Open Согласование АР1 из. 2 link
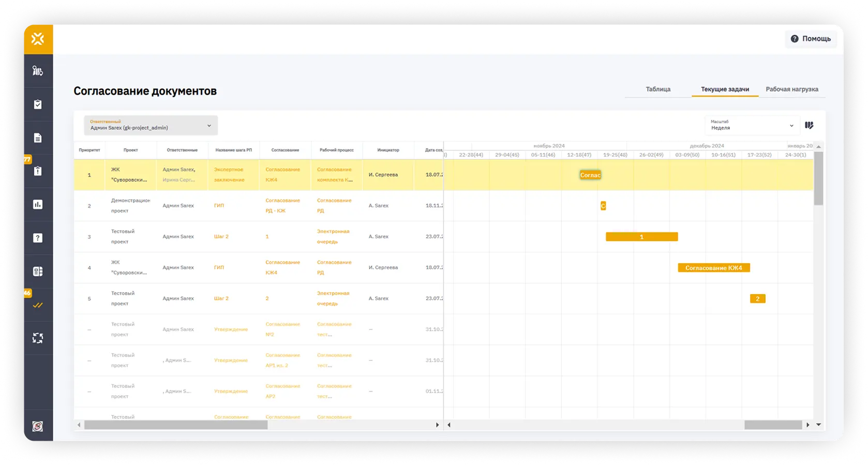Viewport: 868px width, 465px height. coord(282,360)
